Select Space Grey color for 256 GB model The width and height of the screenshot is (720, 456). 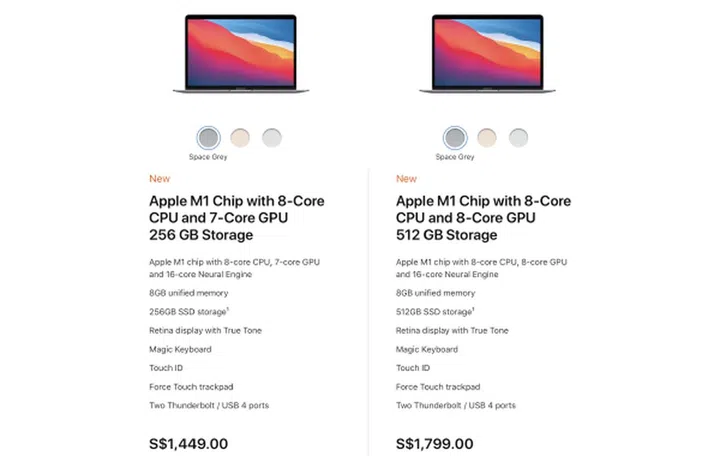pos(208,137)
